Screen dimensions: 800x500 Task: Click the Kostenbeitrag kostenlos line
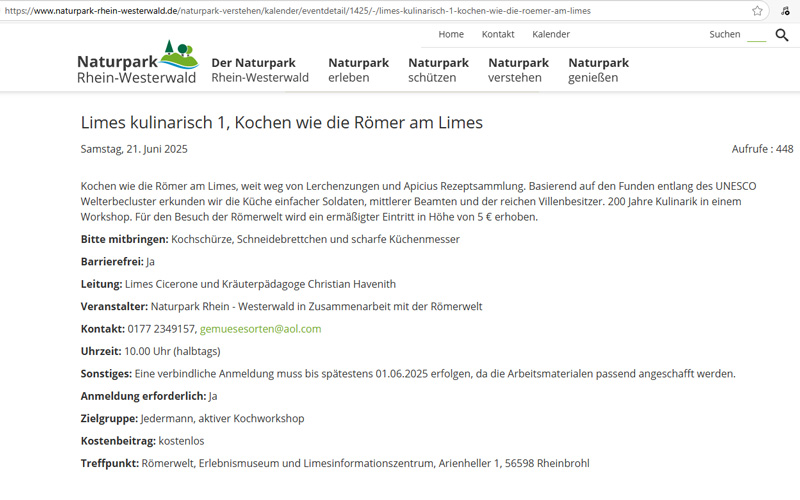pos(142,441)
